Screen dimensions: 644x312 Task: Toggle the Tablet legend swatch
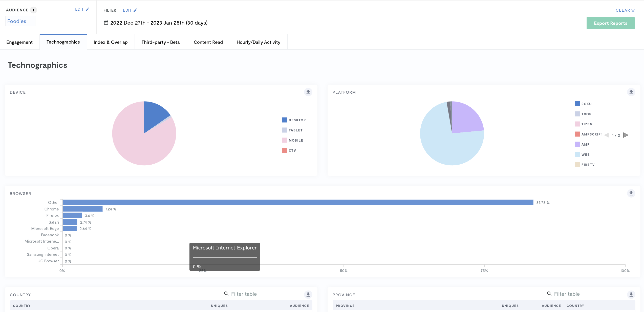coord(284,130)
